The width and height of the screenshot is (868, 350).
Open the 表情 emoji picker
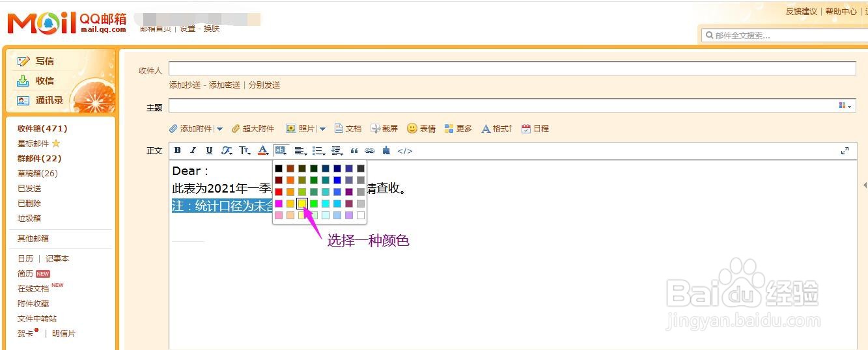[x=421, y=129]
